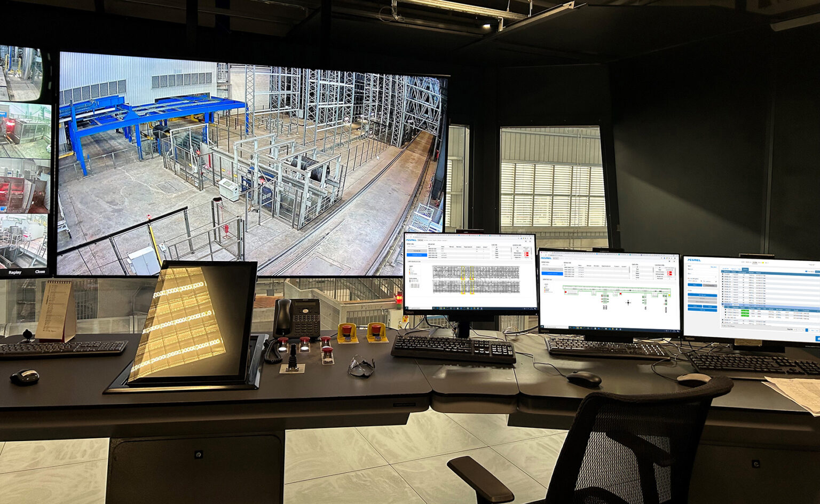Tick the checkbox of the highlighted table row
This screenshot has height=504, width=820.
(723, 304)
